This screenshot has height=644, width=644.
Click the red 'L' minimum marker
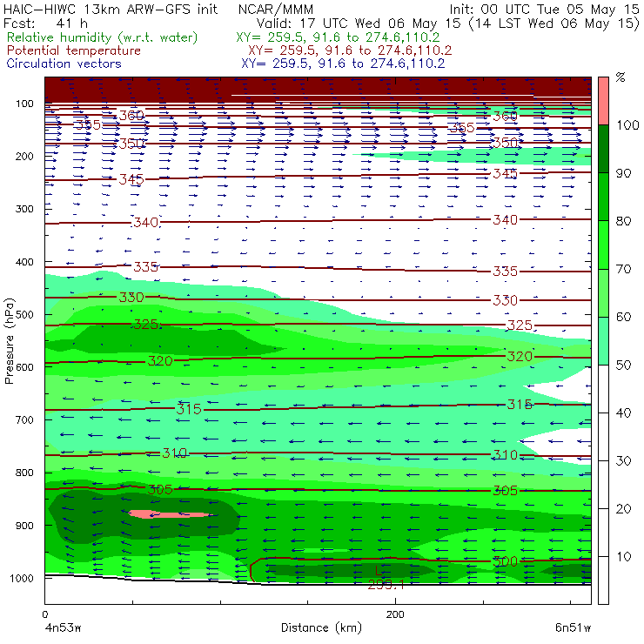[379, 571]
